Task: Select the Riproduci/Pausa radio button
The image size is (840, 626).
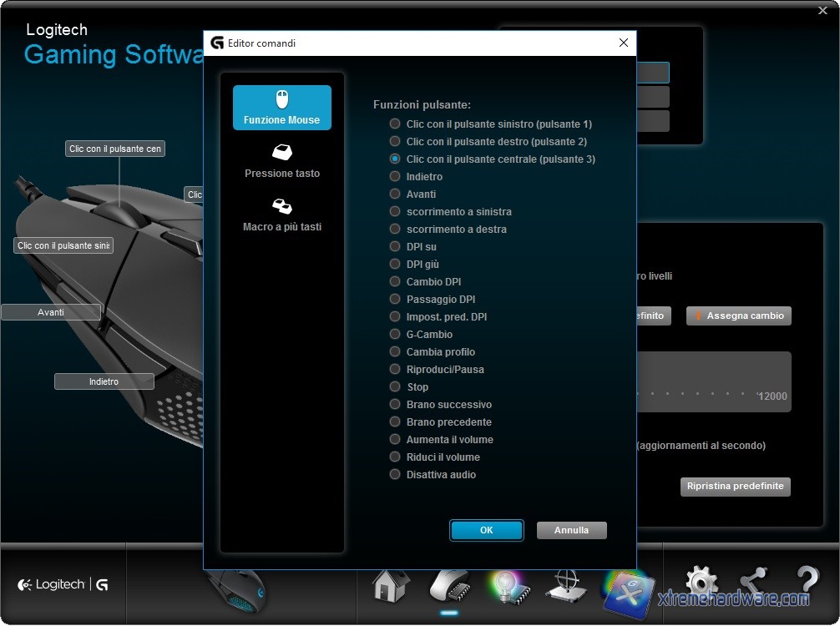Action: [x=395, y=370]
